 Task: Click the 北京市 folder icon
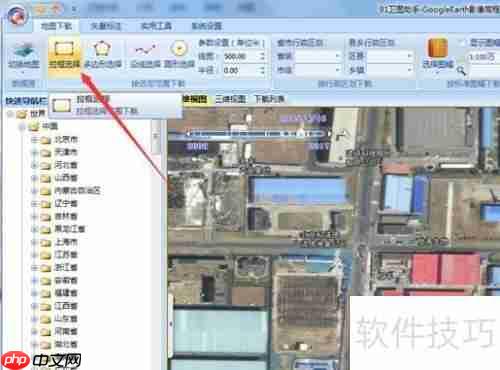pyautogui.click(x=46, y=140)
